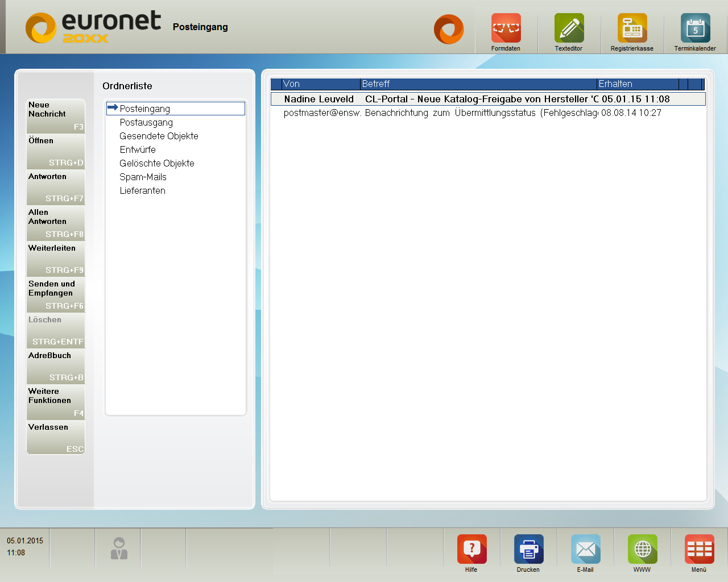Open the Menü grid icon
Screen dimensions: 728x582
coord(699,549)
